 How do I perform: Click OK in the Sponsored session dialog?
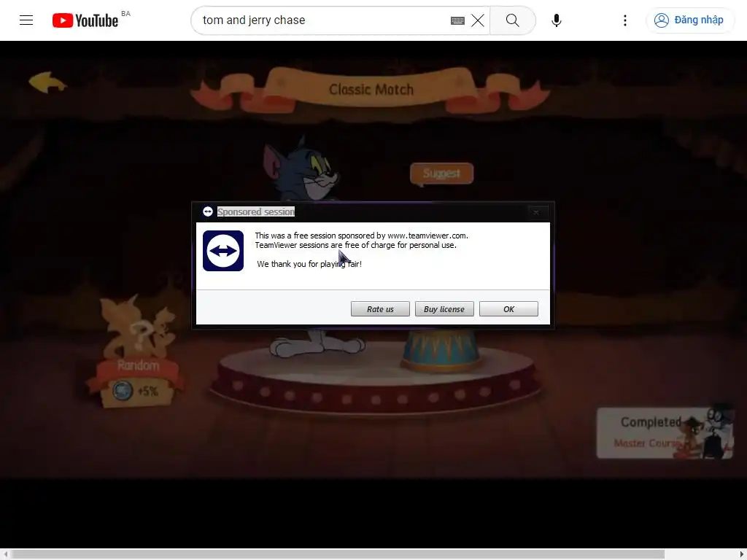click(x=508, y=309)
